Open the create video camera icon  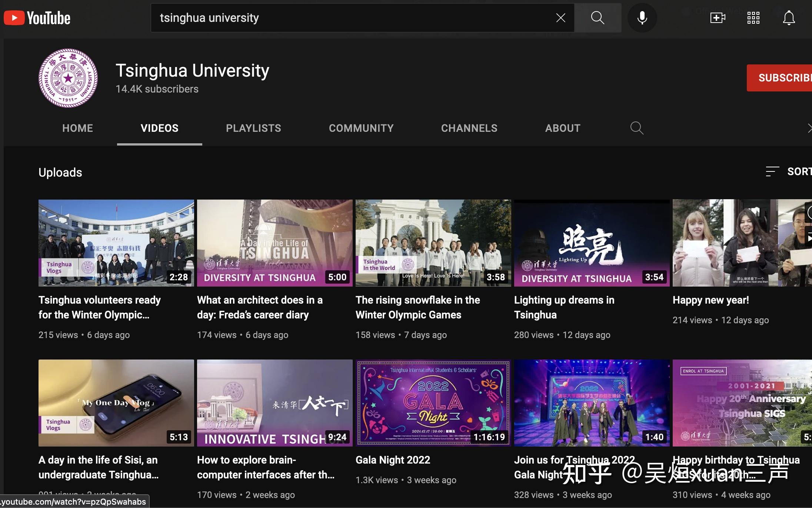coord(718,18)
